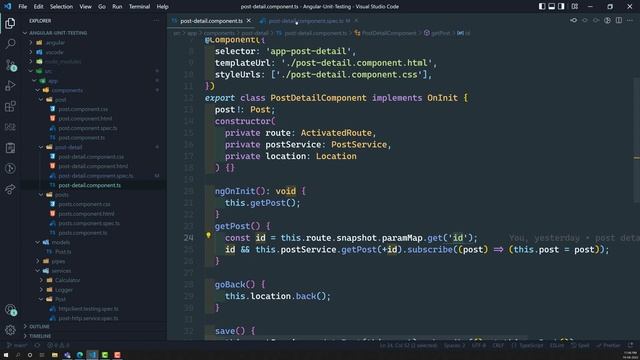Expand the TIMELINE section
640x360 pixels.
click(37, 336)
